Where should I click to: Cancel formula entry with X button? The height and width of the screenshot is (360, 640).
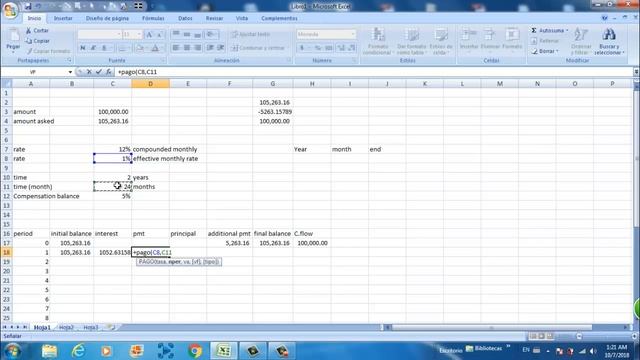click(89, 72)
